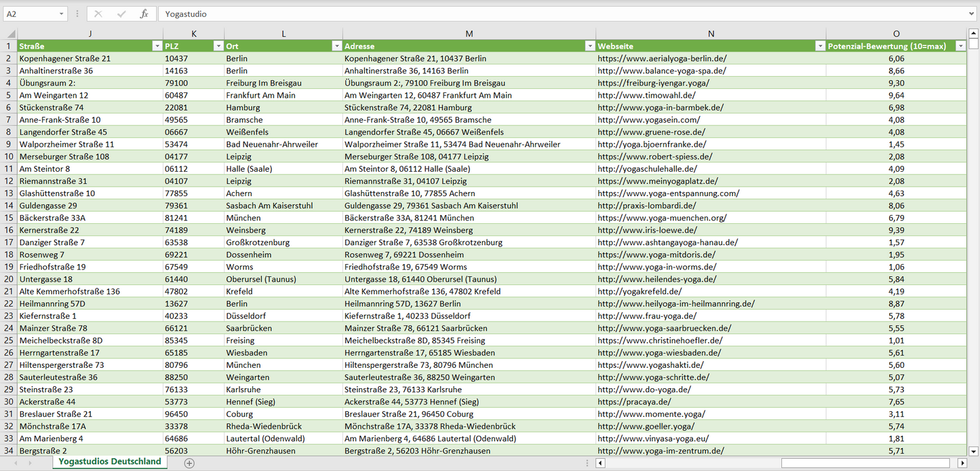Open the Webseite column filter dropdown
This screenshot has width=980, height=471.
coord(819,46)
